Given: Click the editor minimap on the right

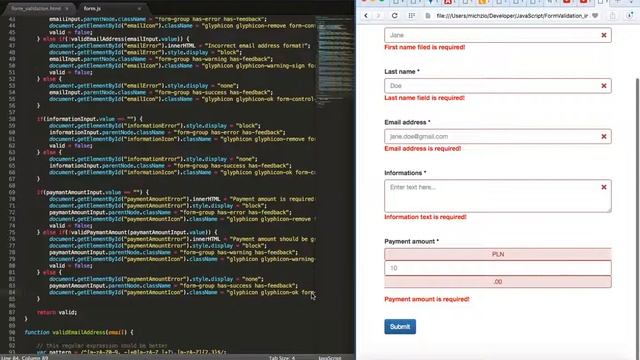Looking at the screenshot, I should [x=335, y=61].
